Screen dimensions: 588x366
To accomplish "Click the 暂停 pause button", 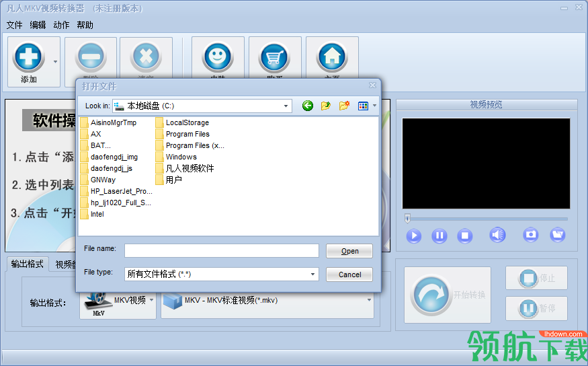I will [536, 308].
